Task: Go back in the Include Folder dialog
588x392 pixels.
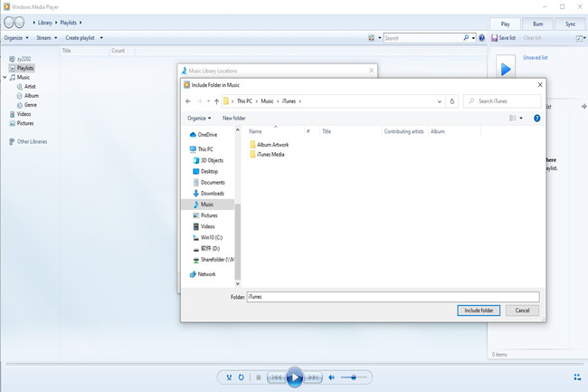Action: (x=188, y=101)
